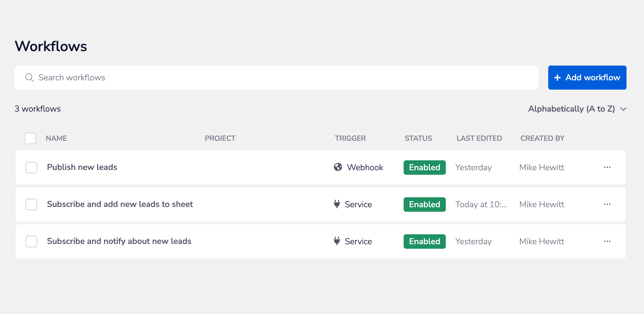Image resolution: width=644 pixels, height=314 pixels.
Task: Open options menu for Subscribe and add new leads
Action: (608, 204)
